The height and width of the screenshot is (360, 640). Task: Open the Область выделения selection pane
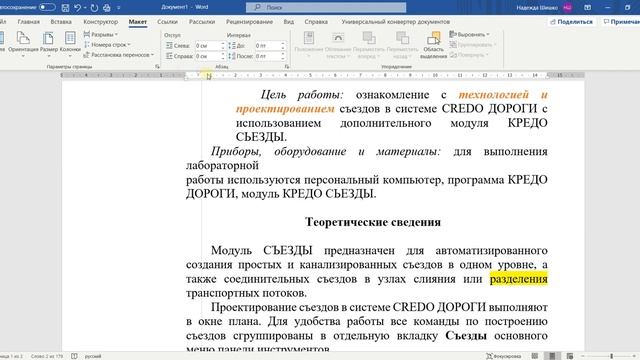[433, 44]
